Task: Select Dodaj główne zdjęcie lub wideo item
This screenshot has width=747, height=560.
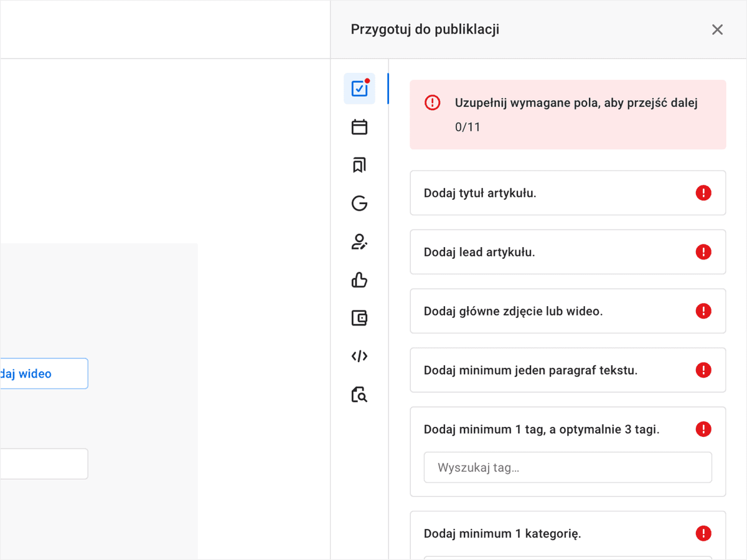Action: point(568,311)
